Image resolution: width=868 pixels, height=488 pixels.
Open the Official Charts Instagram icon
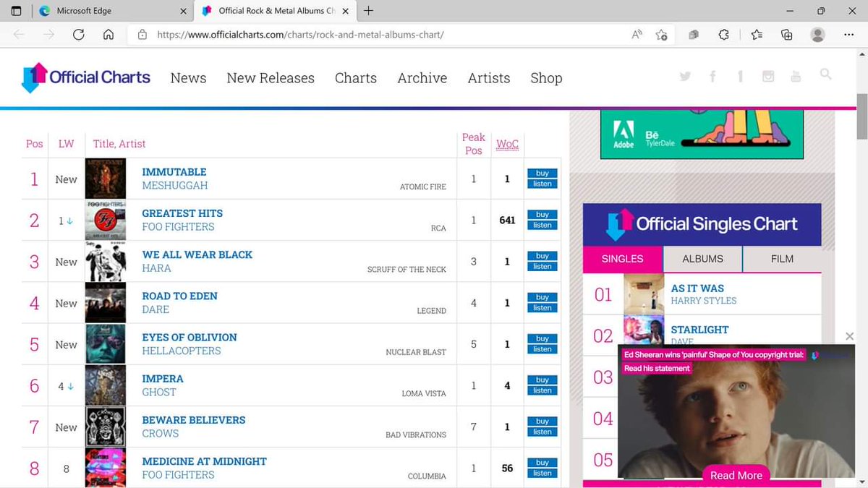coord(768,77)
